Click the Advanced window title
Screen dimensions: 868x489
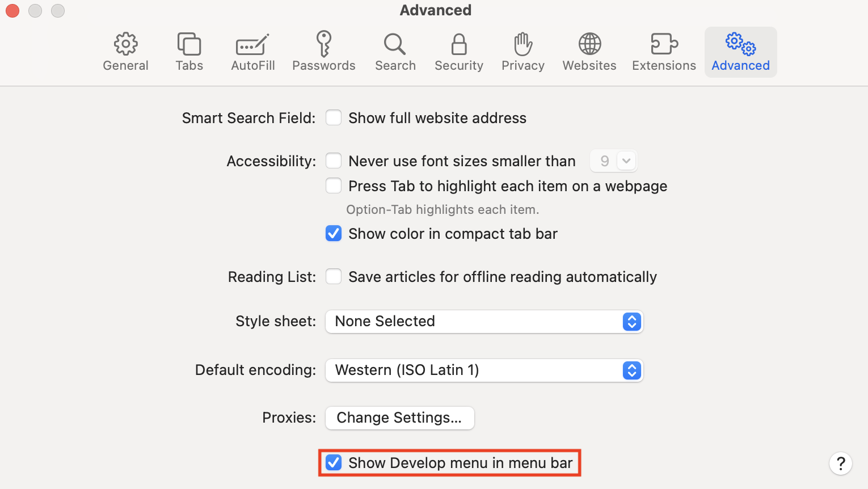click(x=436, y=10)
